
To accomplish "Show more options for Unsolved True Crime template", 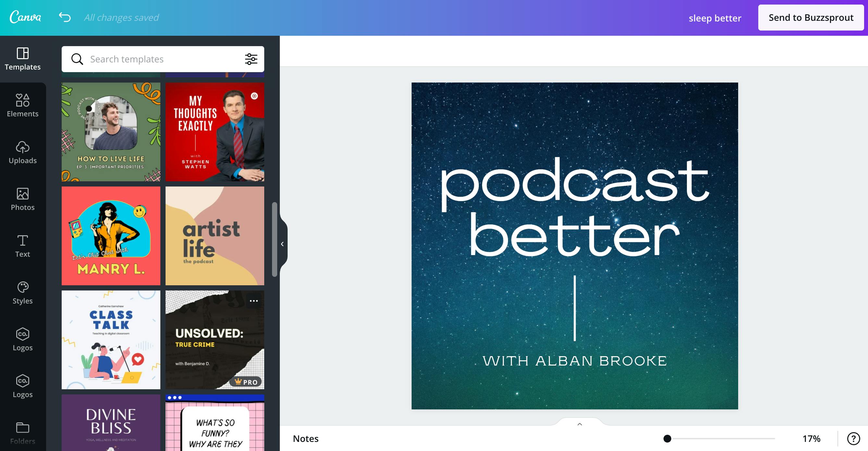I will coord(253,301).
